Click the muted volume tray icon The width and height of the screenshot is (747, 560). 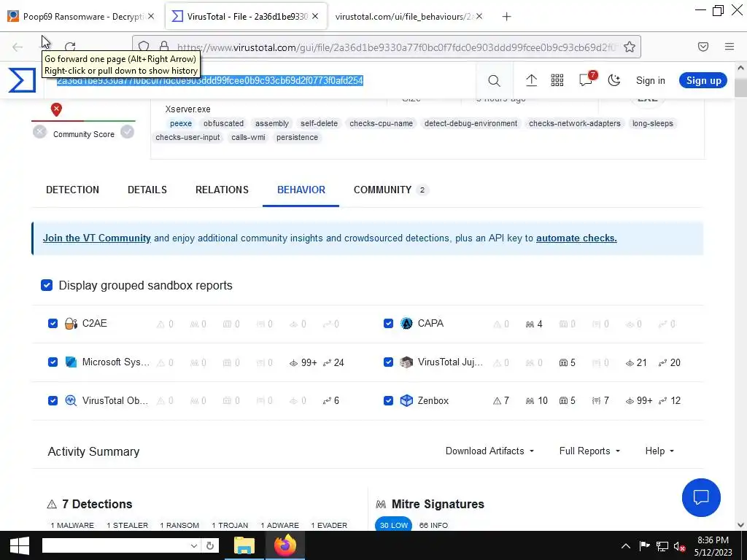point(680,546)
